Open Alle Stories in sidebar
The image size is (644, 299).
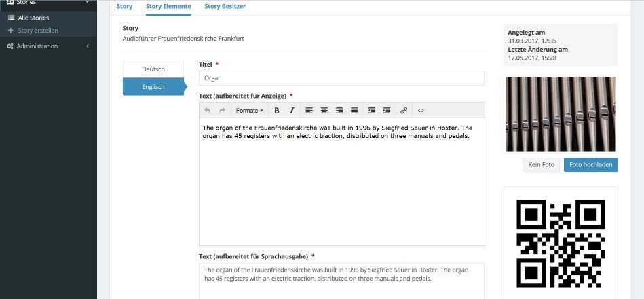tap(33, 18)
